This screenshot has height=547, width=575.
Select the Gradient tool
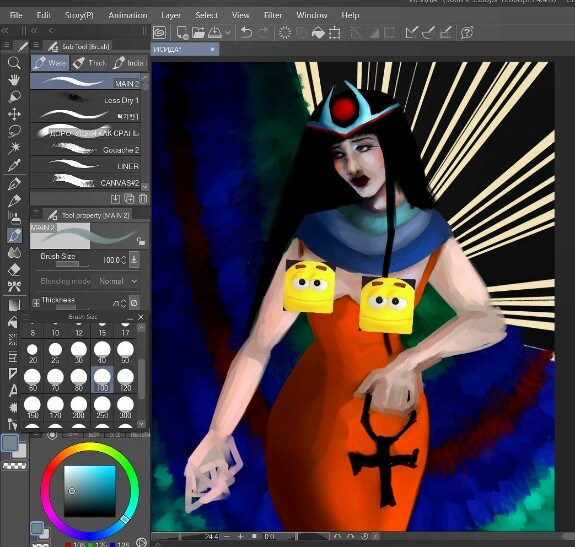(x=14, y=305)
